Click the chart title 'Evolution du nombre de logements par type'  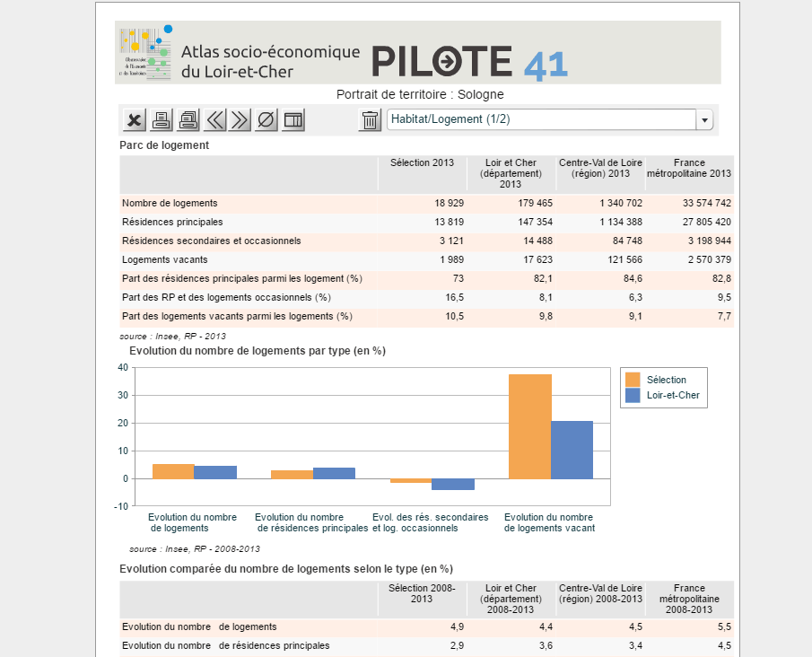coord(258,351)
